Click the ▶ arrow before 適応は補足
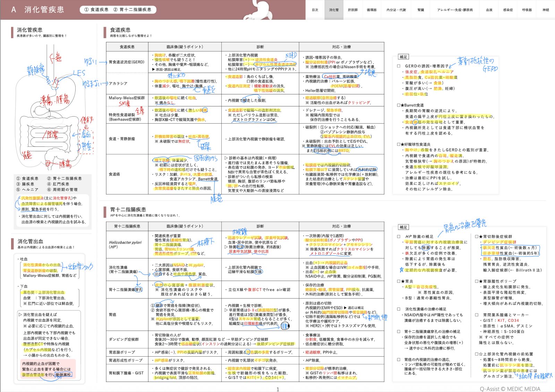Viewport: 555px width, 392px height. click(345, 308)
